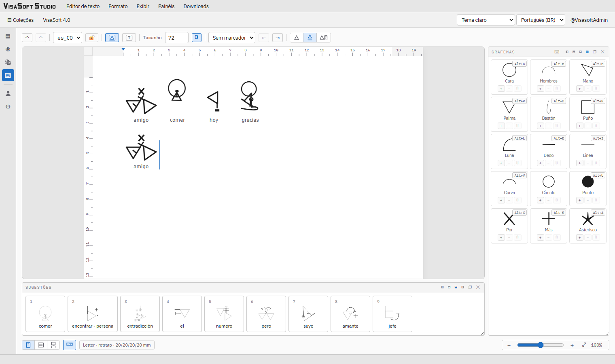Select the Asterisco grapheme card
Screen dimensions: 615x364
click(x=587, y=226)
